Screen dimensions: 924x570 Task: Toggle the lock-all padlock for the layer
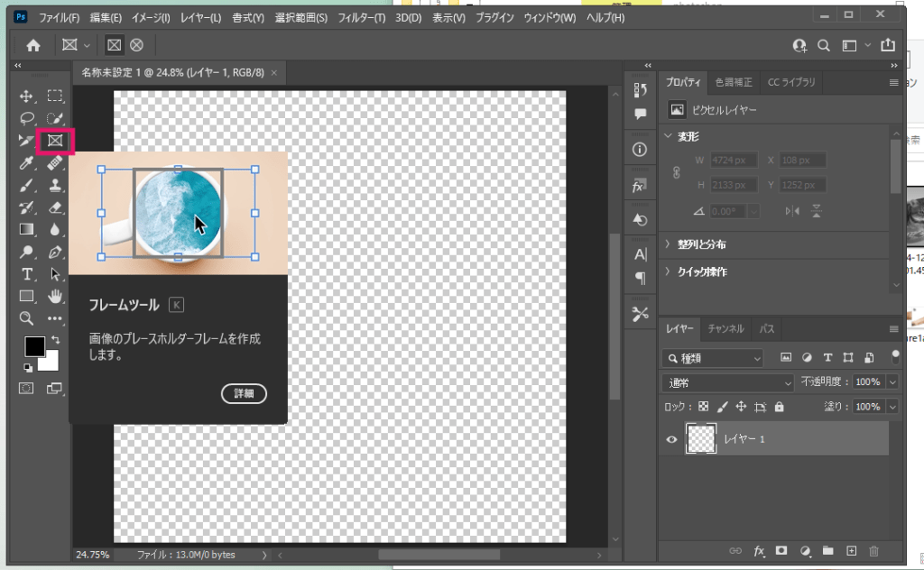tap(780, 407)
